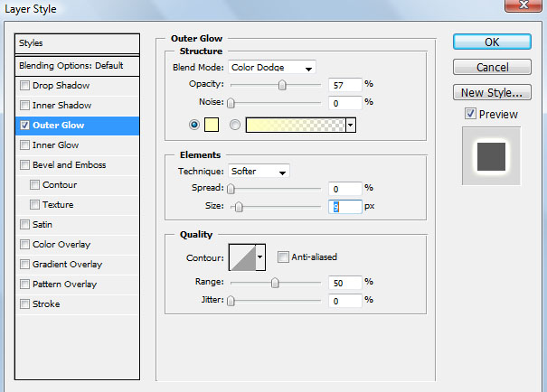
Task: Select the Stroke style row label
Action: pos(46,303)
